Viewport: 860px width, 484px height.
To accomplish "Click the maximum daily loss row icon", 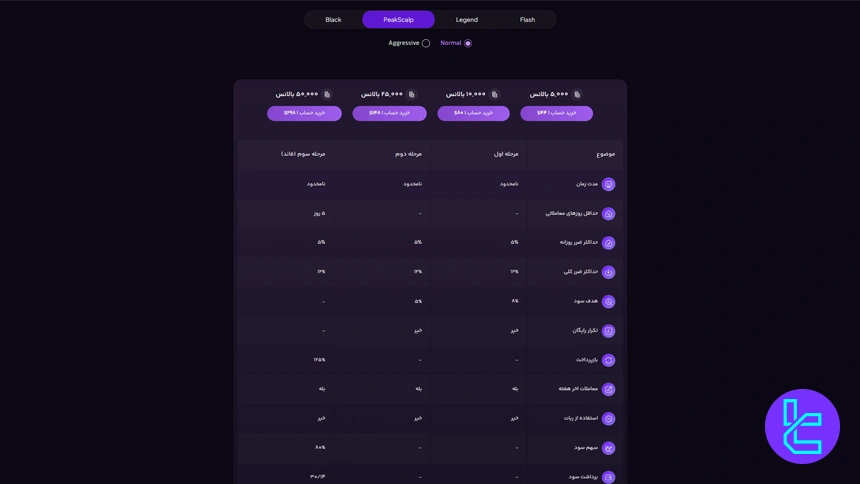I will point(608,243).
